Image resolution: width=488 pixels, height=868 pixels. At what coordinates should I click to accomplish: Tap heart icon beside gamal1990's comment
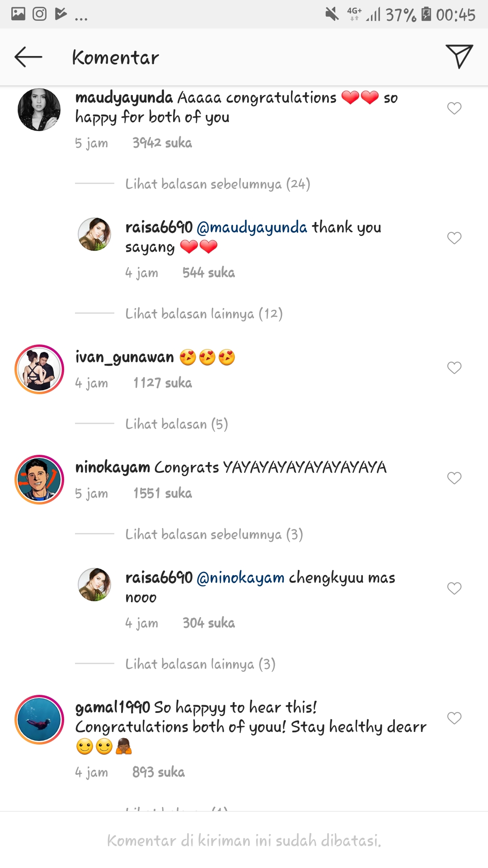[454, 718]
